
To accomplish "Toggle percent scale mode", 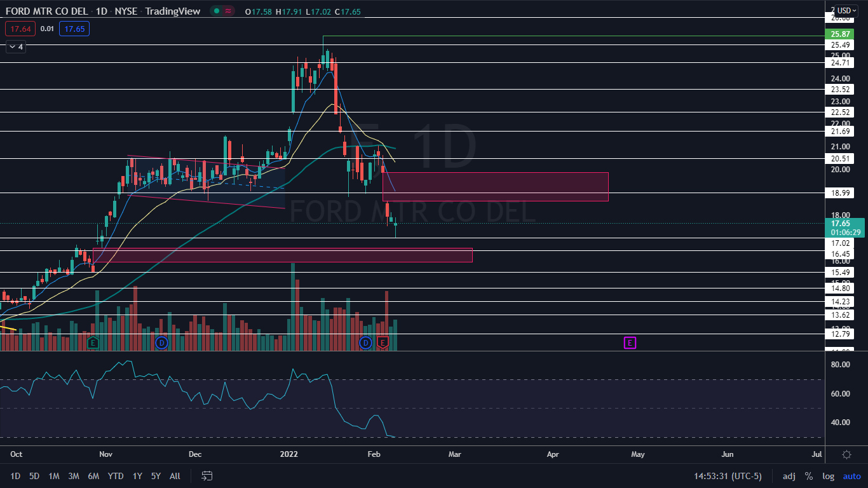I will [x=809, y=476].
